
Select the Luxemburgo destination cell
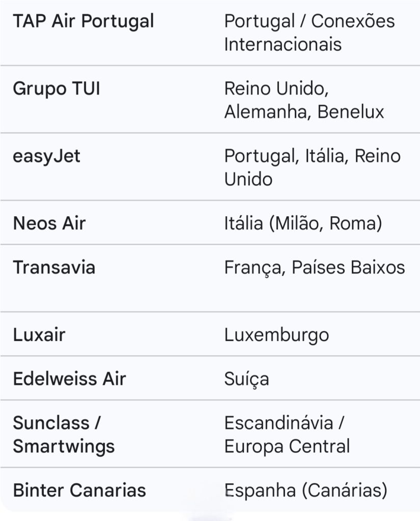(276, 335)
